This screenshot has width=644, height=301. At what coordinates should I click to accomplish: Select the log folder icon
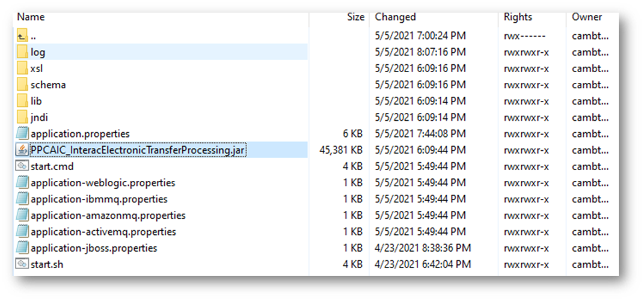click(22, 52)
